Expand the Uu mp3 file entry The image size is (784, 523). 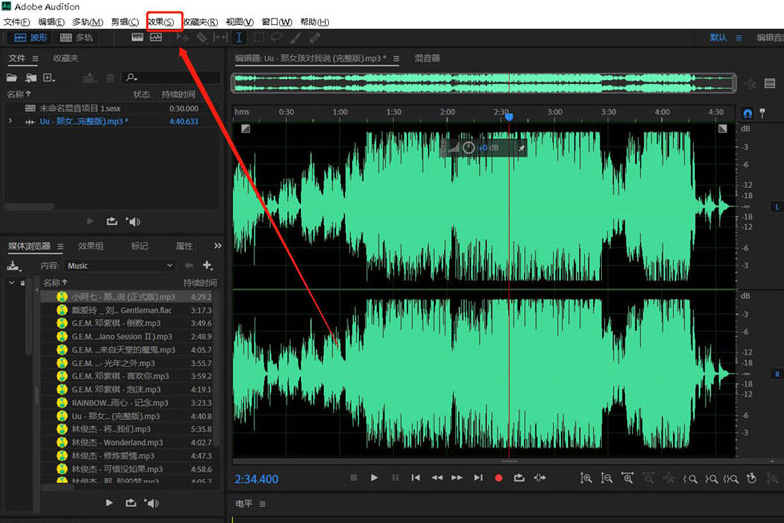pyautogui.click(x=10, y=121)
